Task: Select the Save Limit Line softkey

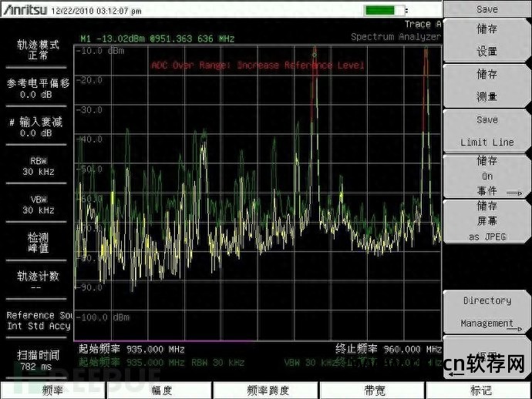Action: (x=487, y=131)
